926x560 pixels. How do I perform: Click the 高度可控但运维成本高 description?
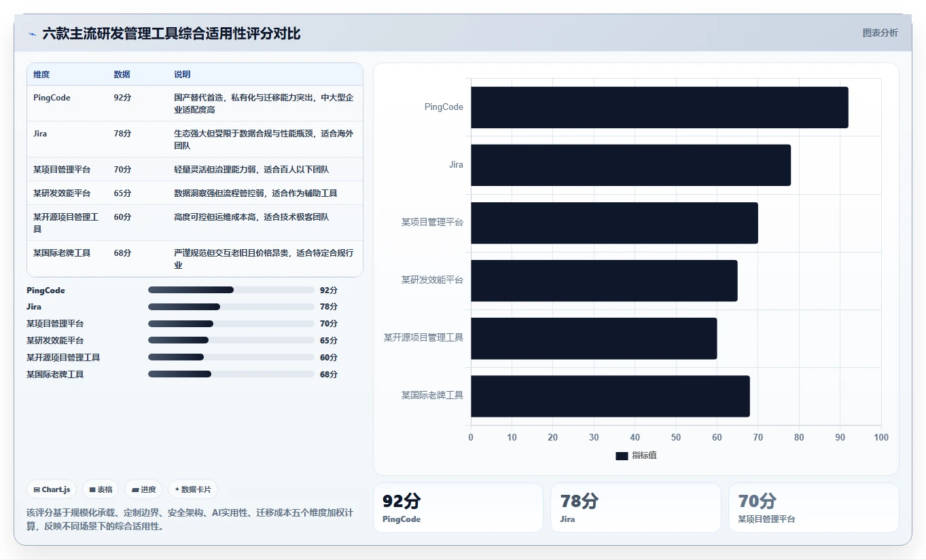tap(251, 217)
